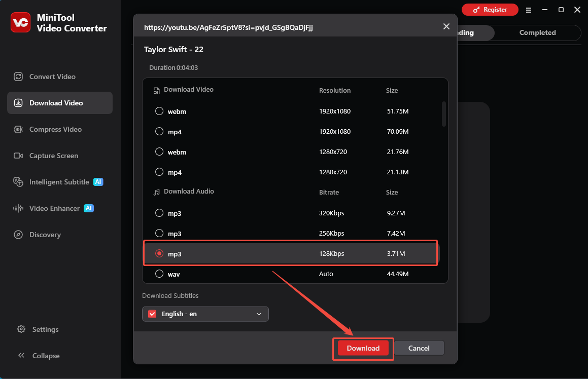Click the AI badge next to Intelligent Subtitle
Image resolution: width=588 pixels, height=379 pixels.
(x=98, y=182)
